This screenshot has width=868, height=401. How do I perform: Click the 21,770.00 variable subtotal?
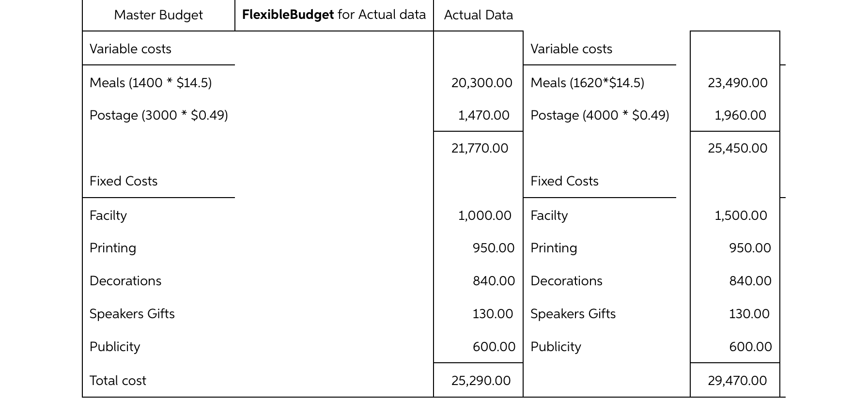[480, 148]
